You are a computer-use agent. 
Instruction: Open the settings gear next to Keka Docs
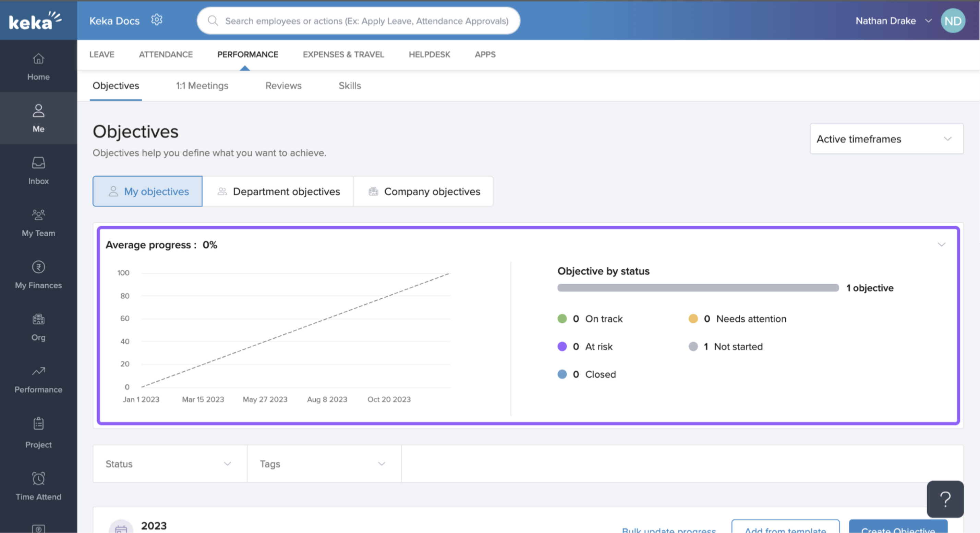[x=157, y=20]
